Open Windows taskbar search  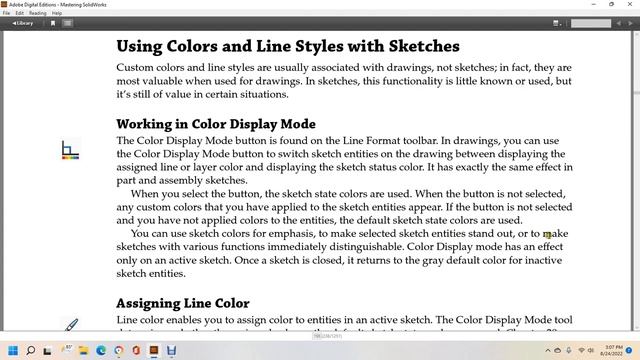[31, 351]
